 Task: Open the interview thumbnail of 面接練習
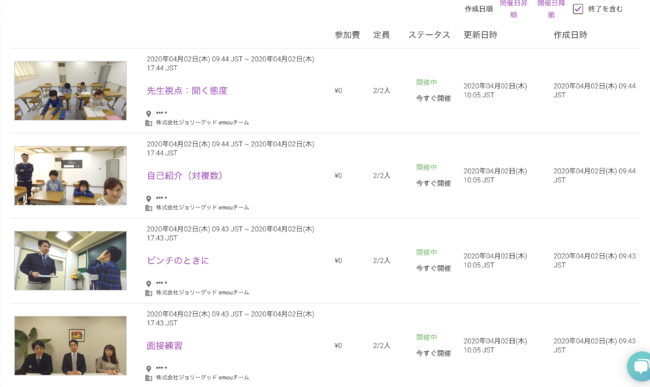pos(70,346)
